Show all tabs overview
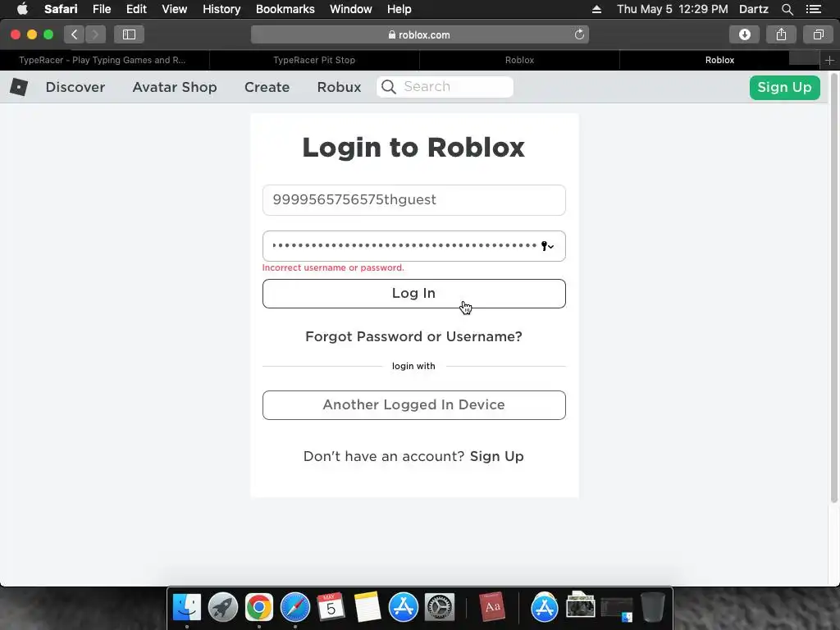Viewport: 840px width, 630px height. (818, 34)
